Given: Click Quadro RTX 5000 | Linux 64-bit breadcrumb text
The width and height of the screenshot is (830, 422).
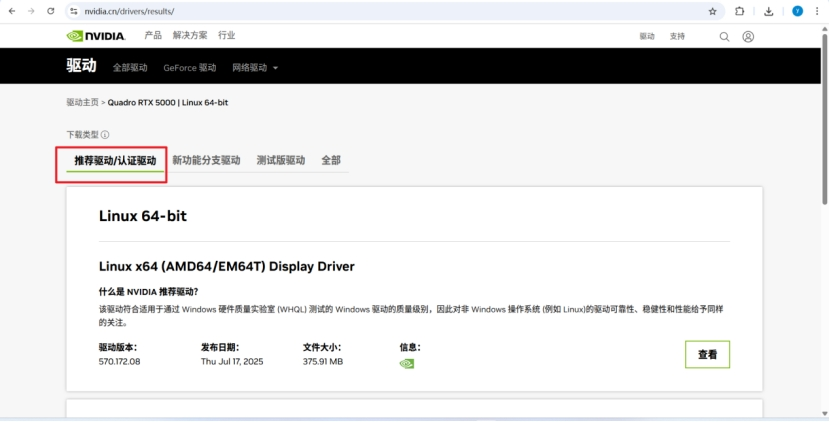Looking at the screenshot, I should tap(168, 102).
